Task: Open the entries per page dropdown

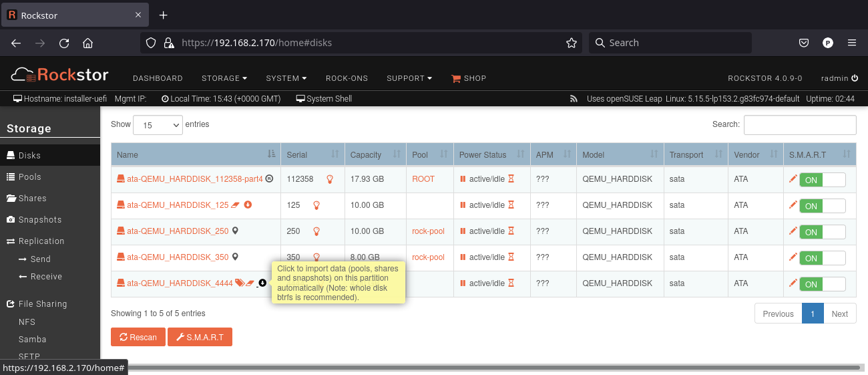Action: 158,125
